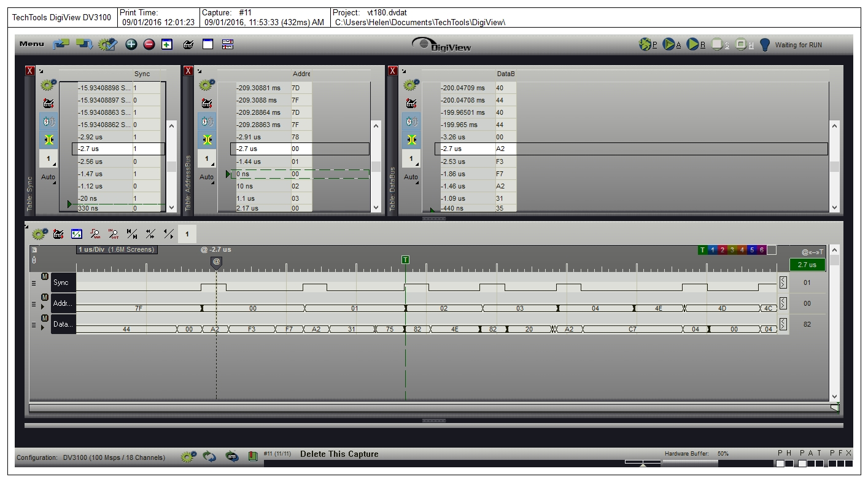Toggle the green-yellow X marker icon in Sync table
Image resolution: width=868 pixels, height=482 pixels.
coord(48,140)
